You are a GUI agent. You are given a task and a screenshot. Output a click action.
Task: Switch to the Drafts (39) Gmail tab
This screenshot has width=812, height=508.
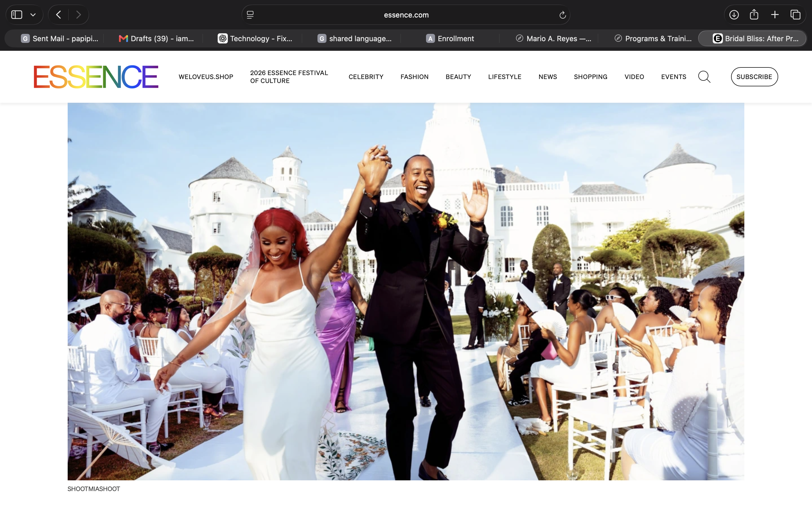156,39
